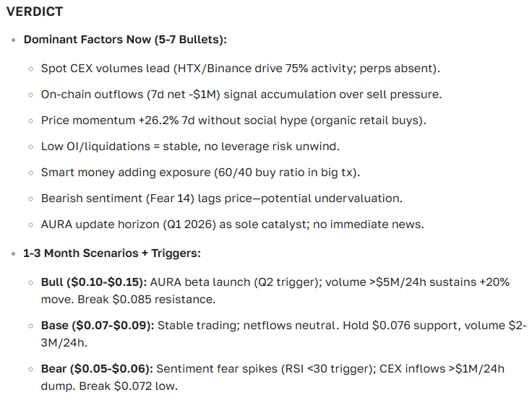Click the bold 'Base ($0.07-$0.09):' label
This screenshot has width=532, height=400.
coord(98,326)
